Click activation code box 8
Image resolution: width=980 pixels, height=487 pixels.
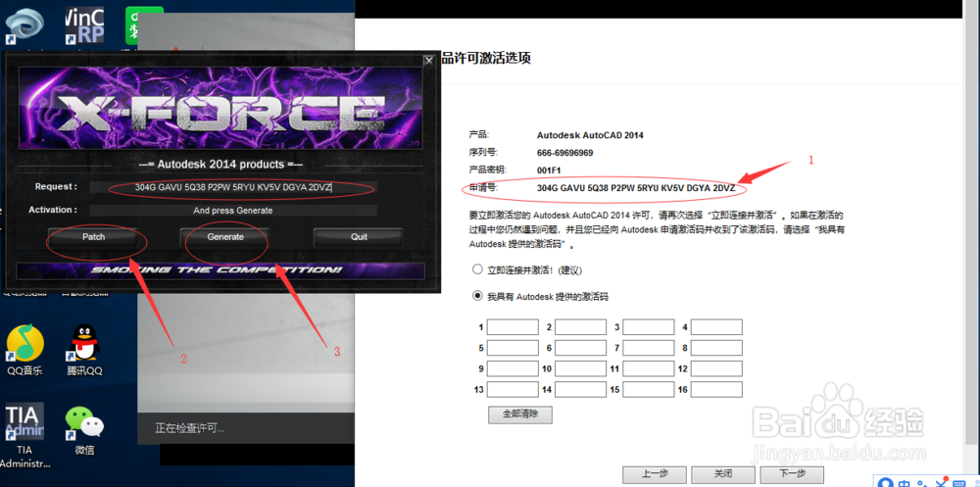pyautogui.click(x=716, y=348)
